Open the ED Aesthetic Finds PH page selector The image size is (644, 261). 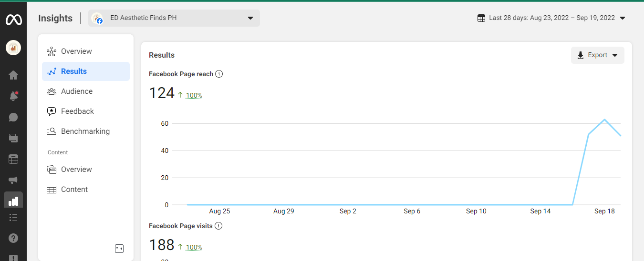(174, 18)
